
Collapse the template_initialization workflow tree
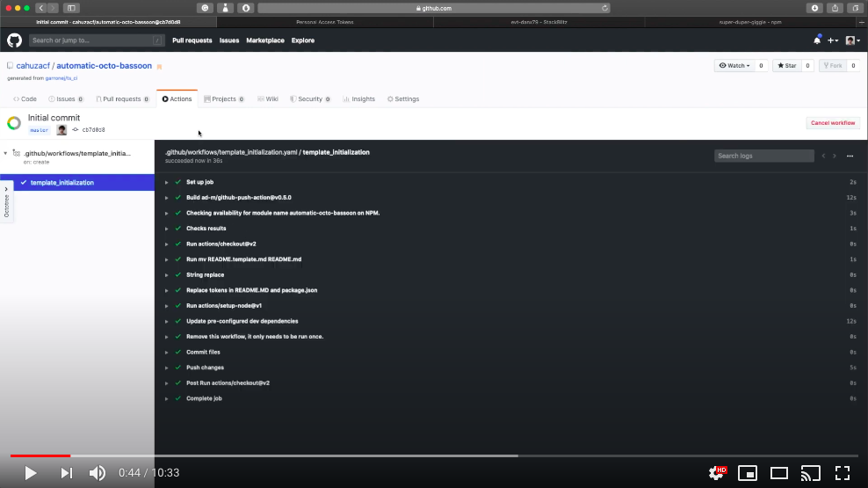[x=5, y=154]
